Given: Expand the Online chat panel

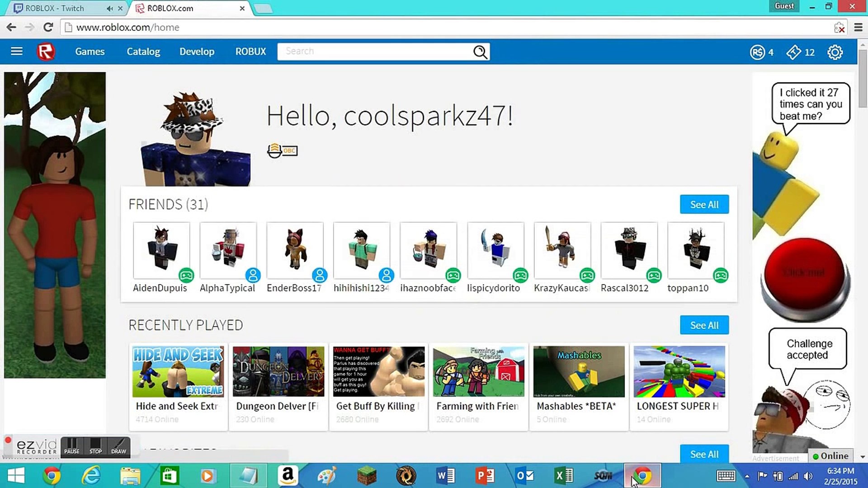Looking at the screenshot, I should (x=830, y=456).
